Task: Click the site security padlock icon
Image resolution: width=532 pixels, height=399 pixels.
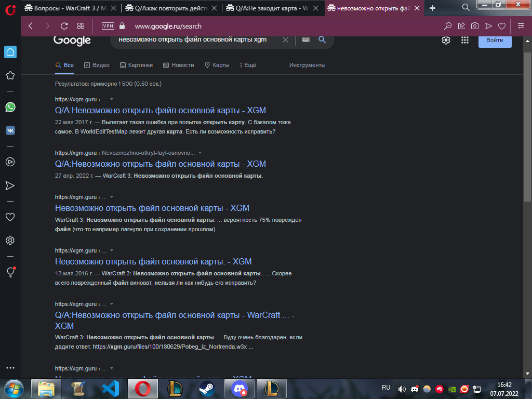Action: 122,26
